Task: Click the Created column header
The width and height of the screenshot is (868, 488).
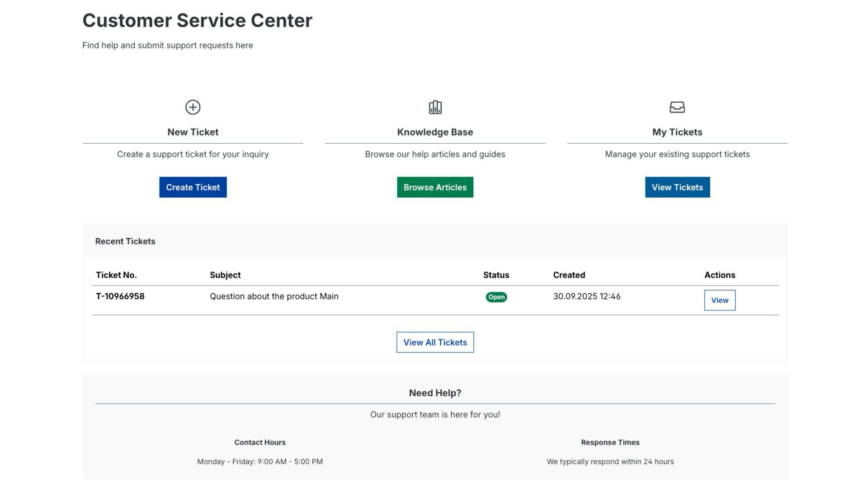Action: tap(569, 275)
